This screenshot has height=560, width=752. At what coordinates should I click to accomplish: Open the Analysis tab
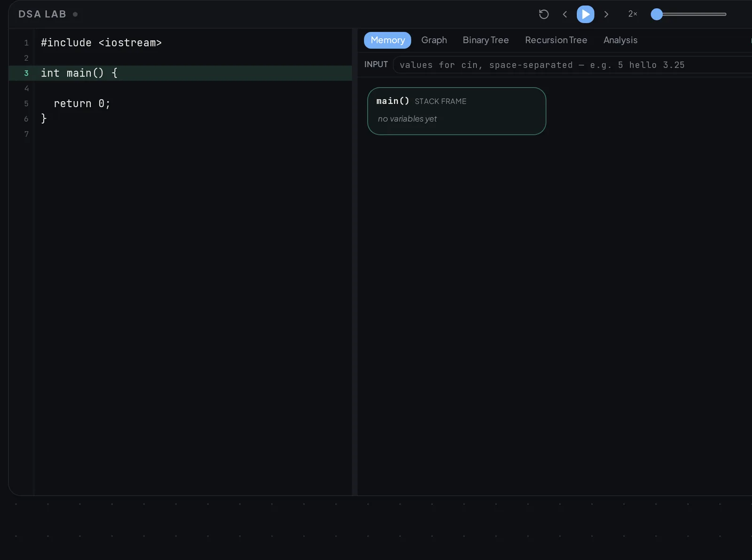pos(620,40)
